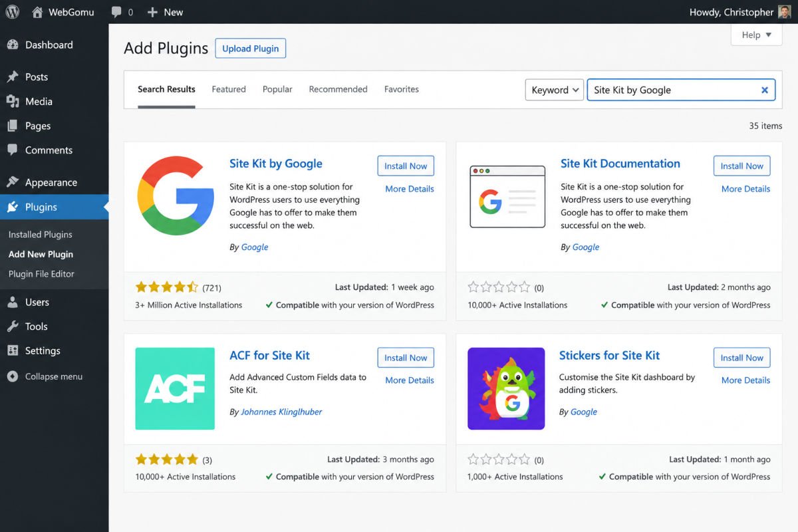Open the Stickers for Site Kit title link

point(610,355)
